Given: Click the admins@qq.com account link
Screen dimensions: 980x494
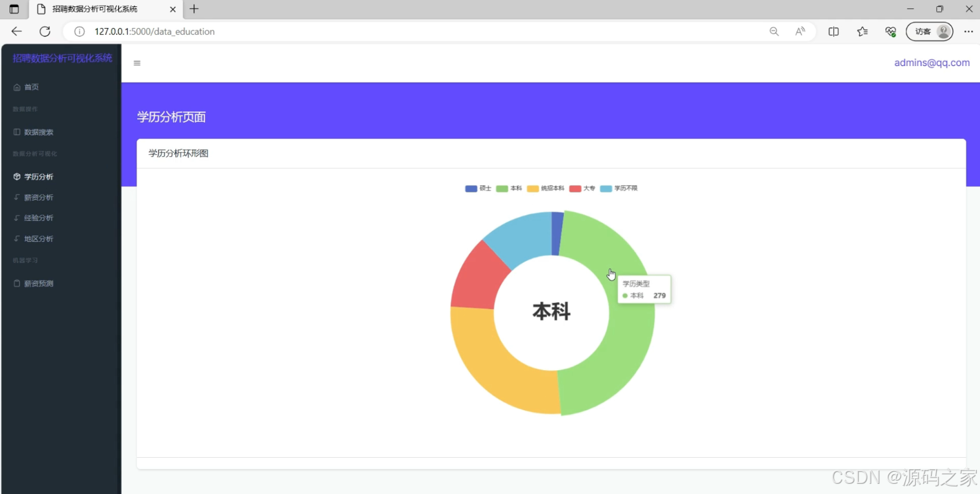Looking at the screenshot, I should pyautogui.click(x=931, y=63).
